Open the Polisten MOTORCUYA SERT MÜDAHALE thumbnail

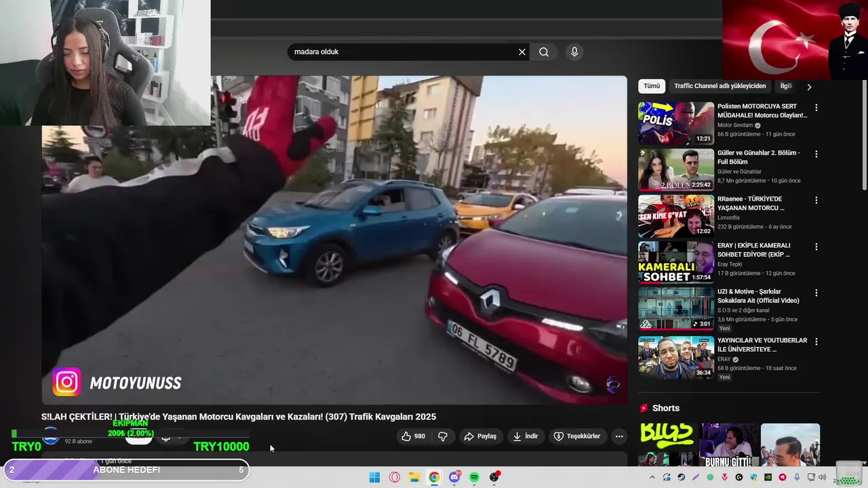676,123
